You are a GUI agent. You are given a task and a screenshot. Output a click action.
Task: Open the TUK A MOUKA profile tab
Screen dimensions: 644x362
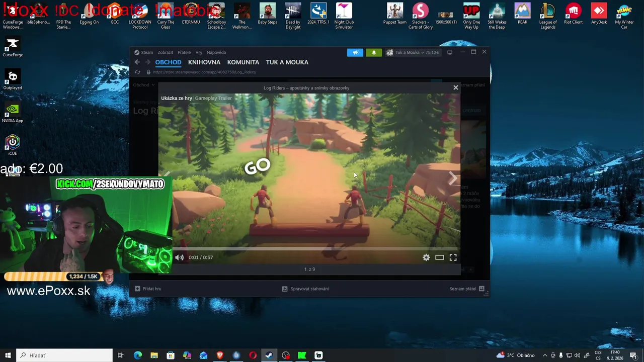[x=287, y=62]
